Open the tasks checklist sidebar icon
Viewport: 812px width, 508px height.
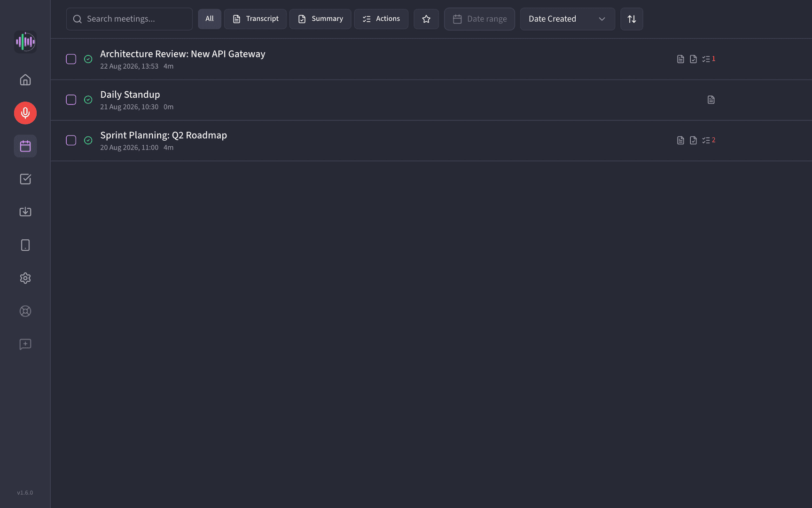click(25, 179)
